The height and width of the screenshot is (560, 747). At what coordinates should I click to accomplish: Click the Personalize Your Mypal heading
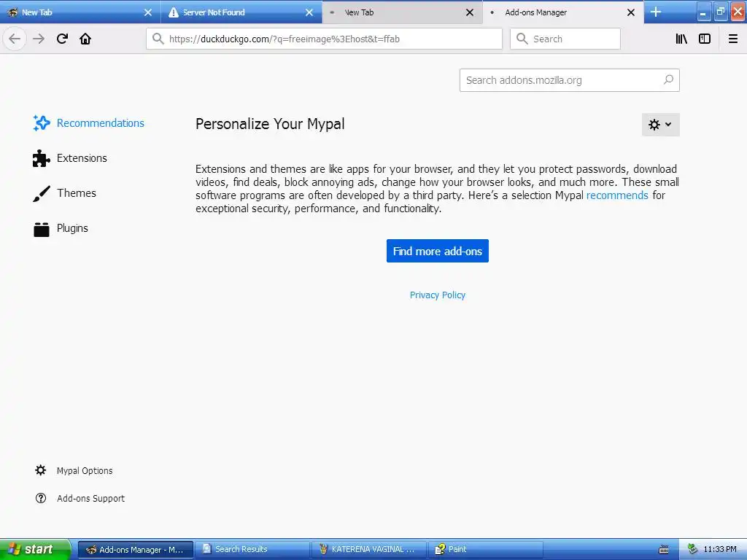click(x=270, y=124)
